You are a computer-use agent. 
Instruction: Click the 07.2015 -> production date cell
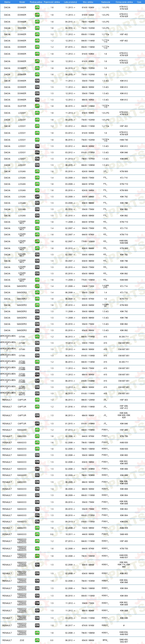(70, 47)
